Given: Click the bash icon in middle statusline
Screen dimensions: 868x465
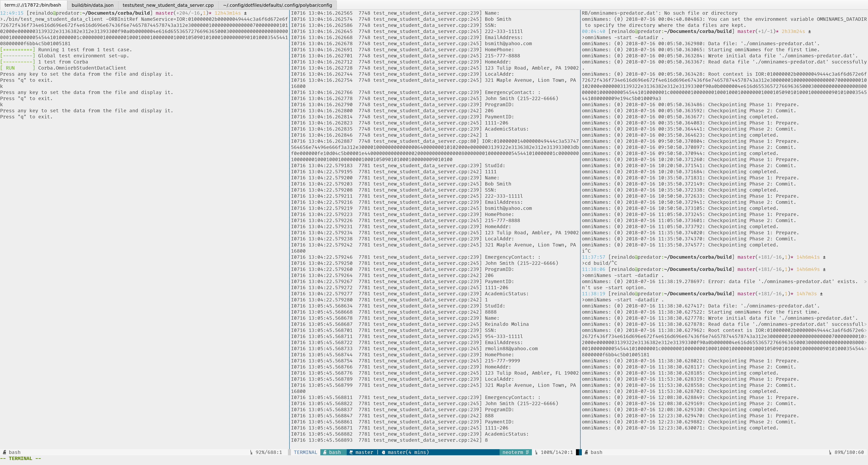Looking at the screenshot, I should (x=325, y=452).
